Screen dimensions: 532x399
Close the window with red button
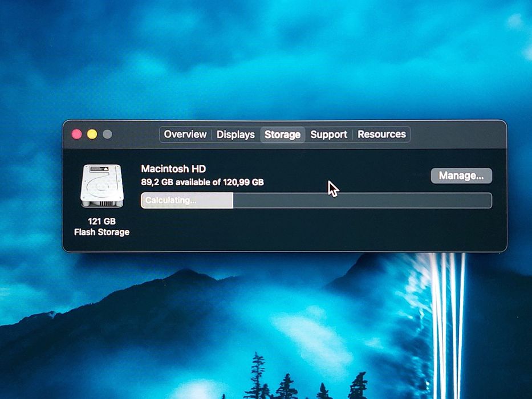76,135
